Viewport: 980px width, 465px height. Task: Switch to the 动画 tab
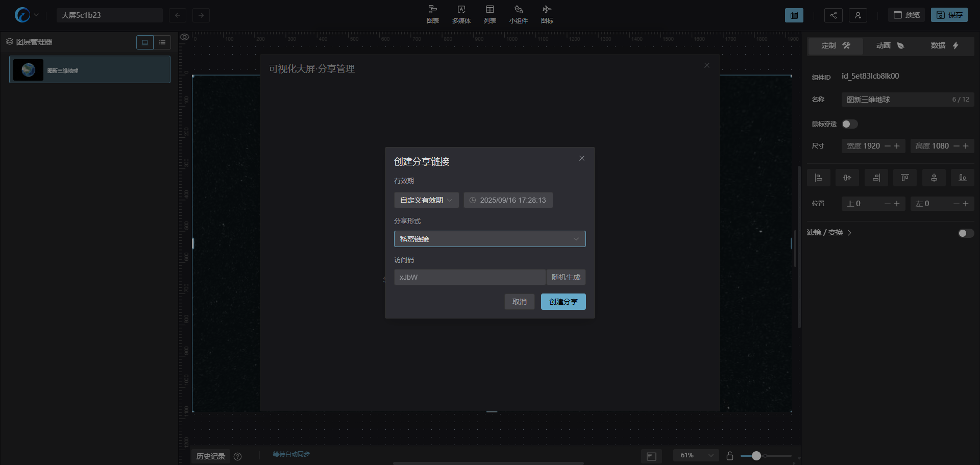point(890,46)
